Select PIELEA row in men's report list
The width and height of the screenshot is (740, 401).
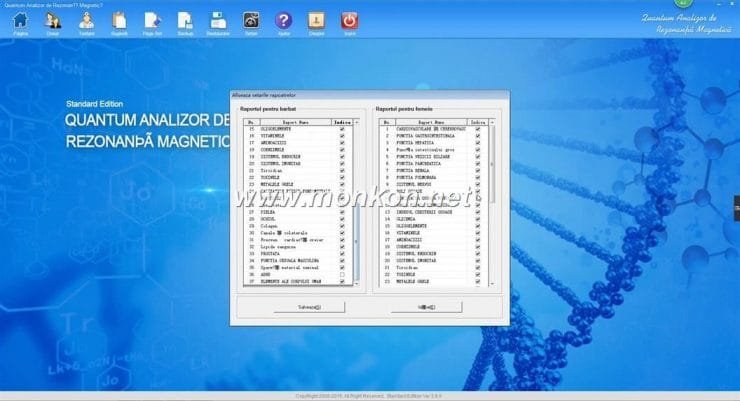(298, 212)
